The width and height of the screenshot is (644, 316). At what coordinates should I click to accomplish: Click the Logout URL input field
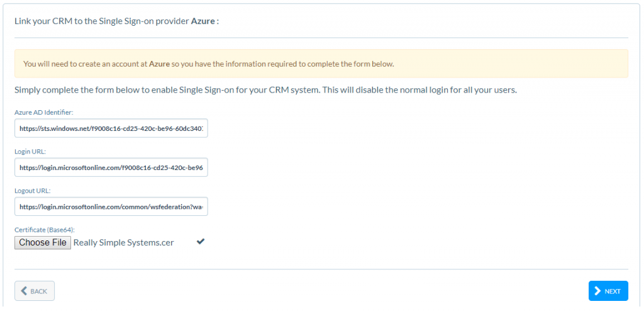[111, 206]
